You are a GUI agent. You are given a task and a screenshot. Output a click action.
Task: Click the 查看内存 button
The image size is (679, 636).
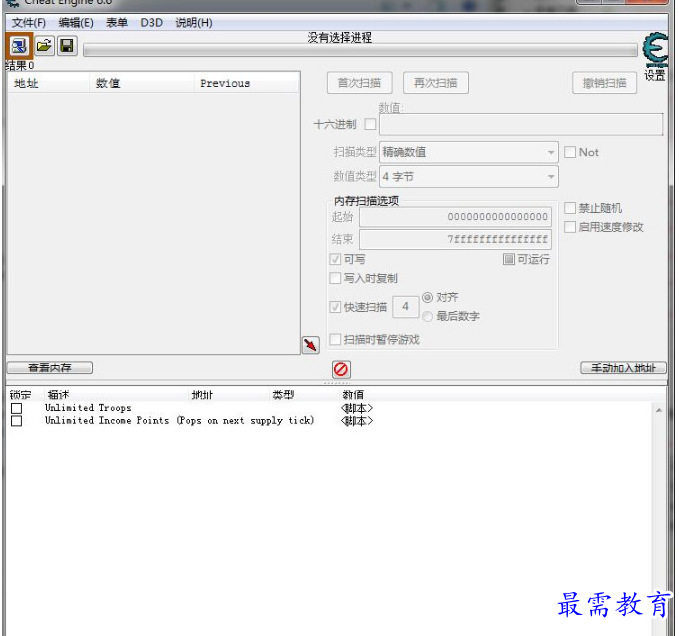click(50, 368)
